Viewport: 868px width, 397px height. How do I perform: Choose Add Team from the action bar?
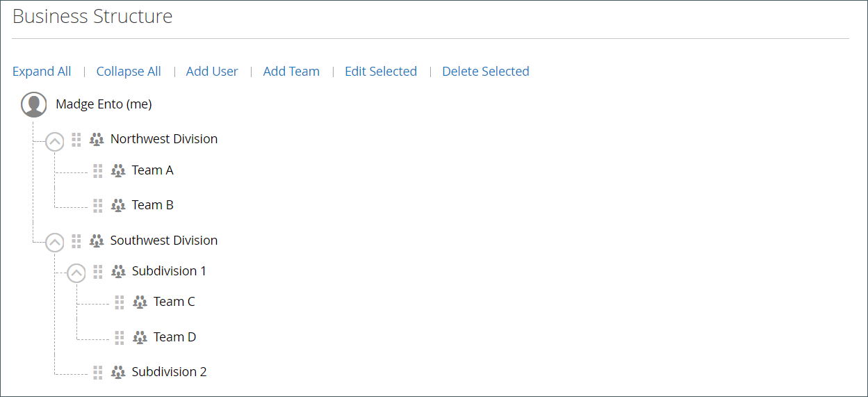pyautogui.click(x=291, y=72)
